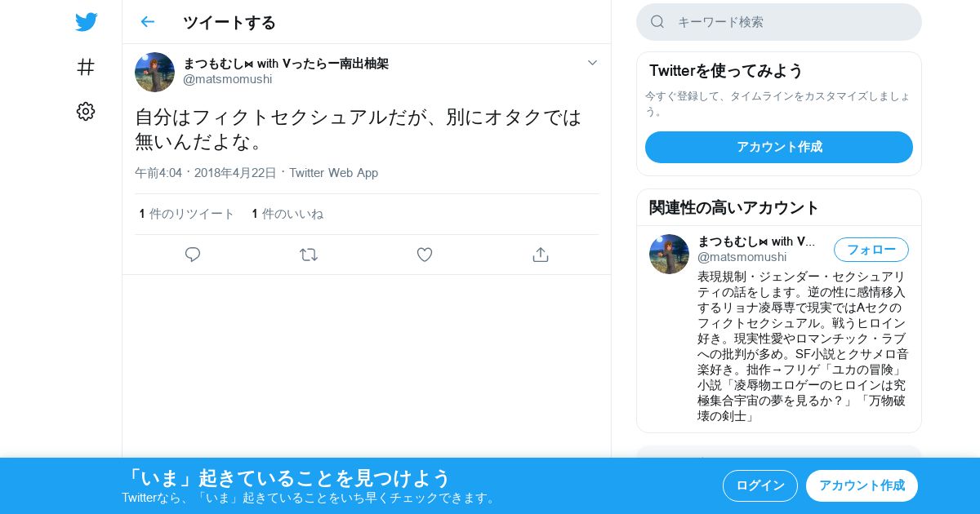The width and height of the screenshot is (980, 514).
Task: Open the tweet author's profile avatar
Action: (154, 72)
